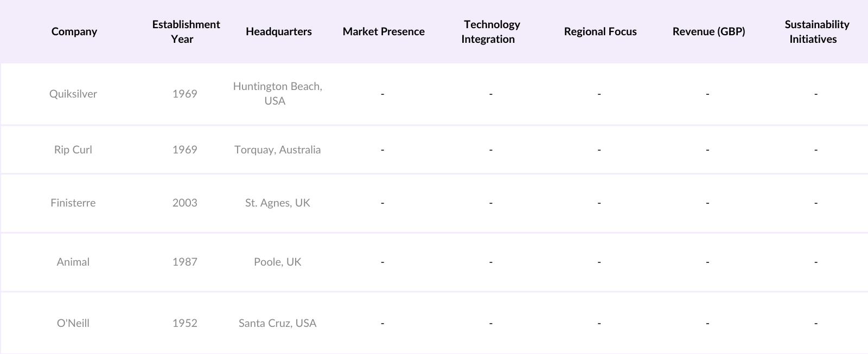Click the Santa Cruz, USA cell

(x=277, y=323)
